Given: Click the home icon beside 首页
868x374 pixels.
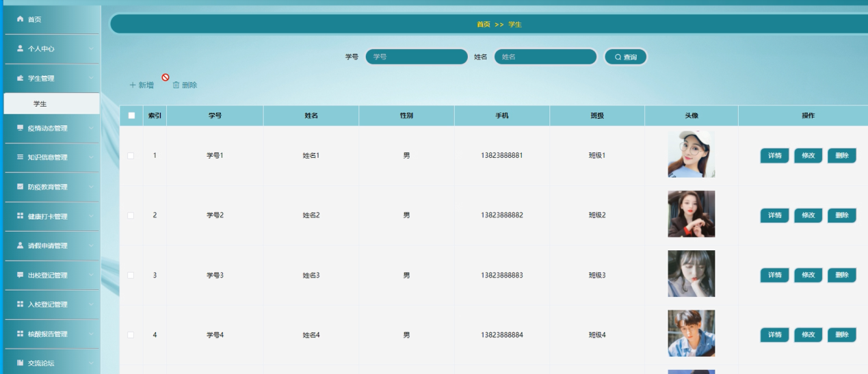Looking at the screenshot, I should [20, 19].
